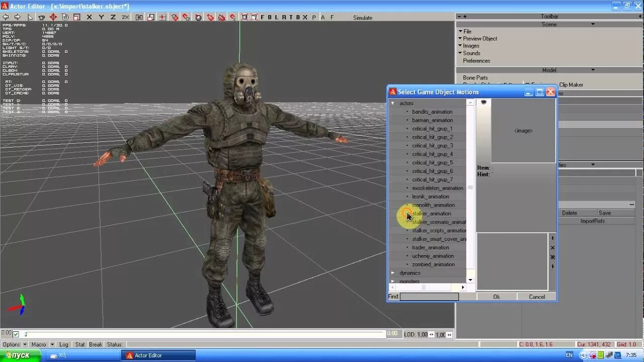Switch to Left view L button
Viewport: 644px width, 362px height.
(276, 17)
